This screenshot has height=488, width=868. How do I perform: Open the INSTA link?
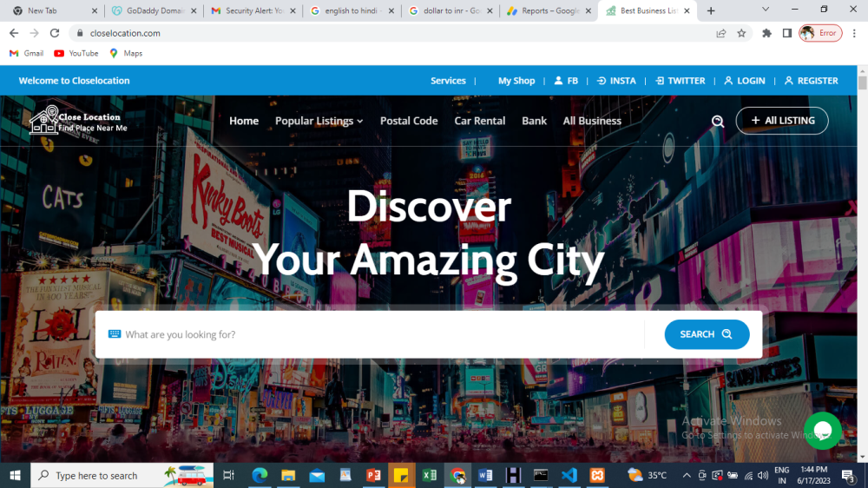coord(616,80)
